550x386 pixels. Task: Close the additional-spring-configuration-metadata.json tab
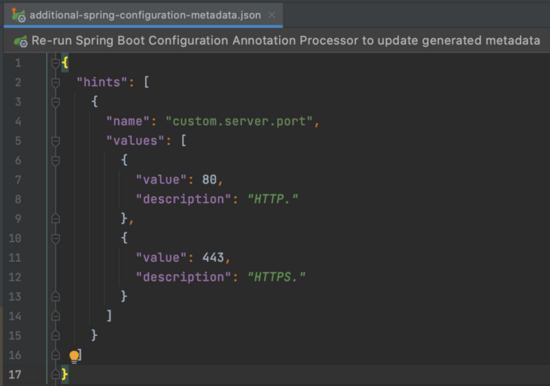[271, 15]
